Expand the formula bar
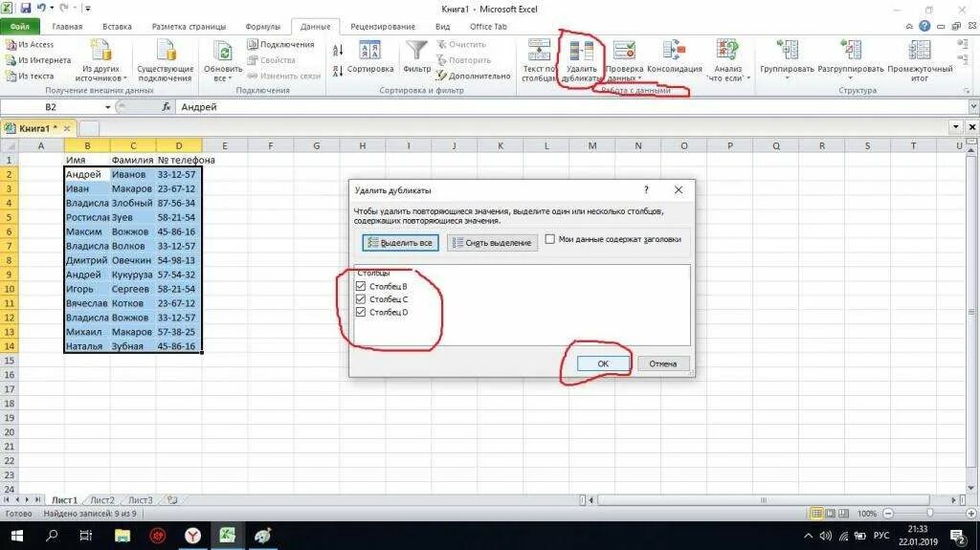The height and width of the screenshot is (550, 980). click(x=973, y=107)
